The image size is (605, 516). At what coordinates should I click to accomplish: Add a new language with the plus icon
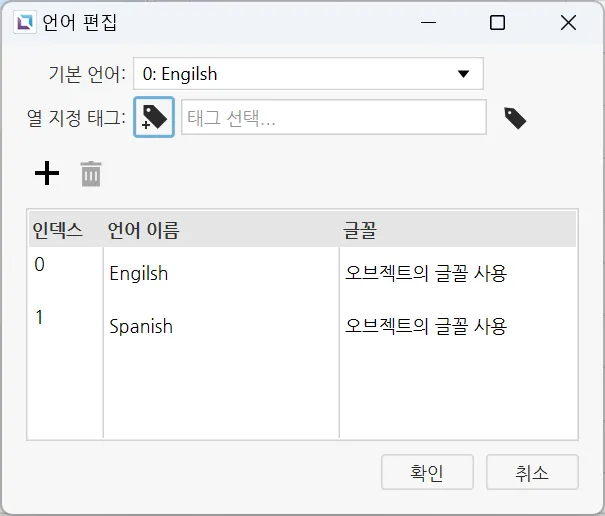pyautogui.click(x=47, y=174)
